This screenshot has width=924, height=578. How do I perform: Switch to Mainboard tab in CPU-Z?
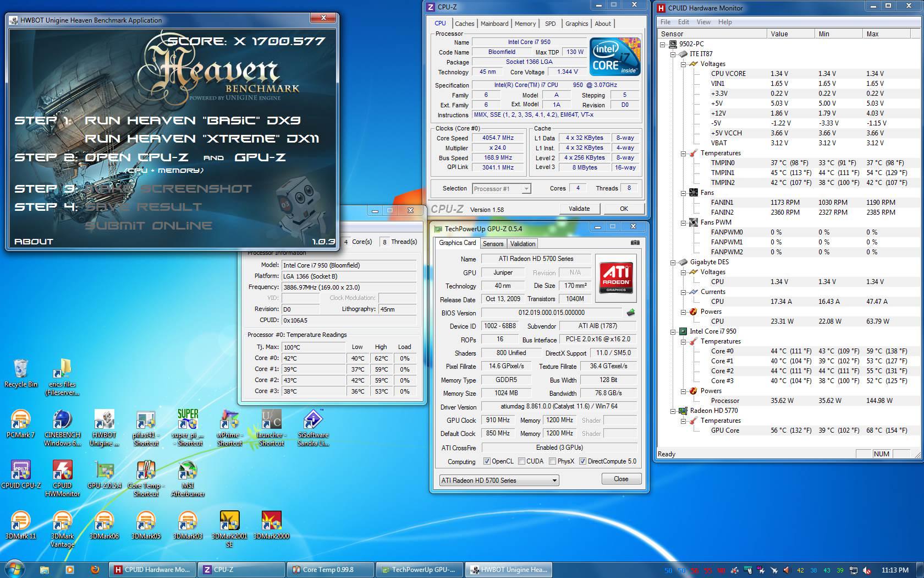tap(494, 24)
